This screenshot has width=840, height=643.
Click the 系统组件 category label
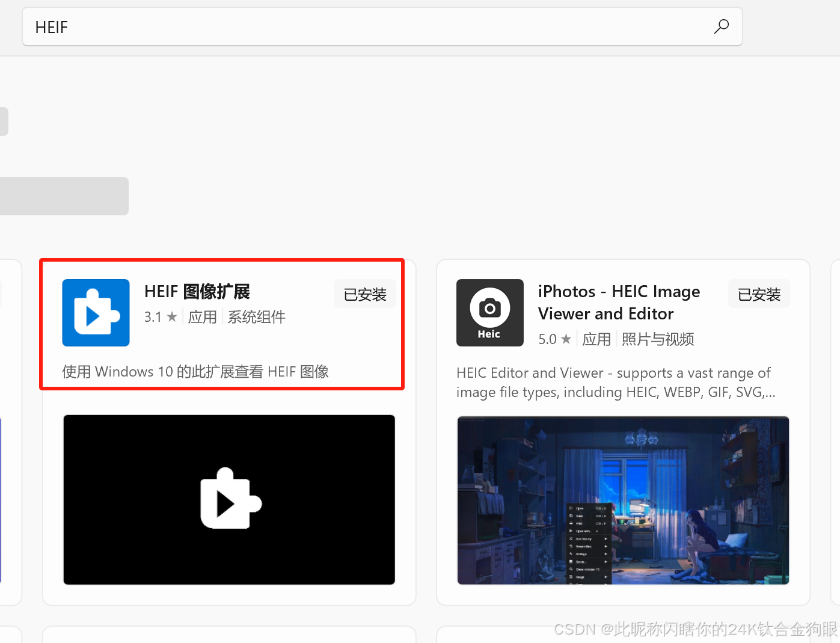pyautogui.click(x=257, y=317)
